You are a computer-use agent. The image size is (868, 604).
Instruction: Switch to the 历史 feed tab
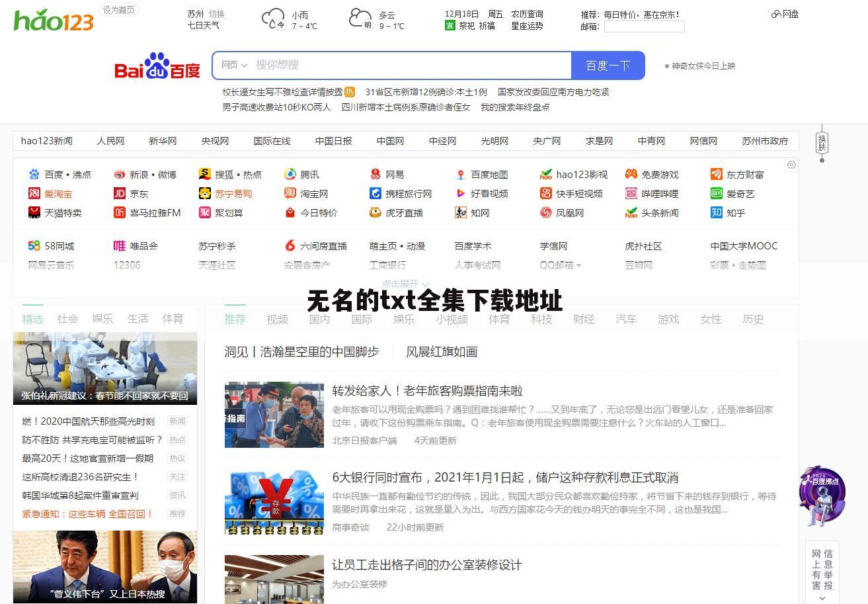(x=754, y=319)
